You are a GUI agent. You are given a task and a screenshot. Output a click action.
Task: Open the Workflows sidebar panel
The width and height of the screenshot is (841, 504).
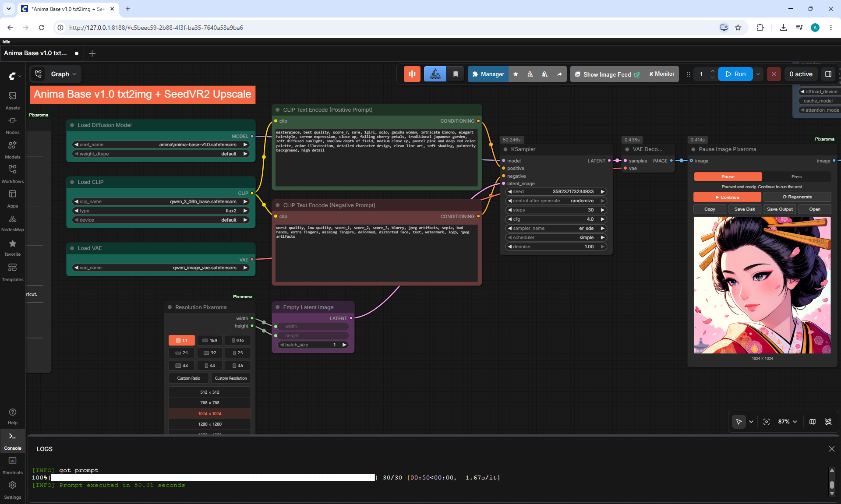[12, 174]
